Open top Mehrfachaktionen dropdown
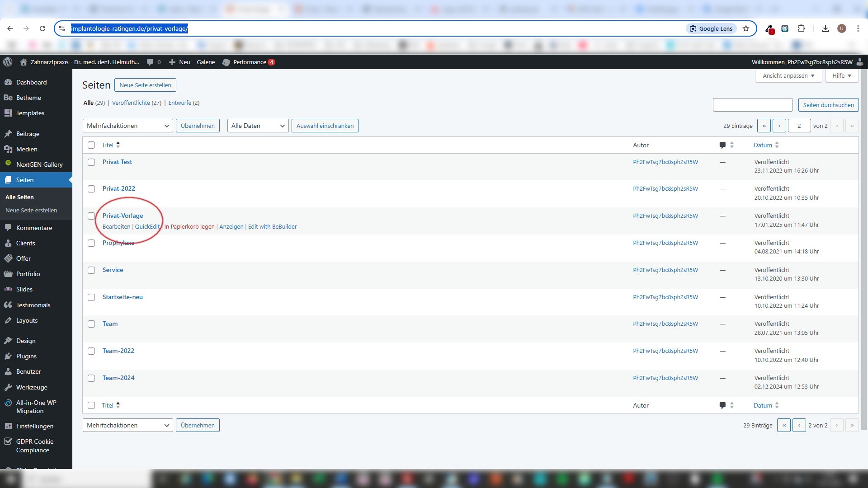This screenshot has width=868, height=488. click(128, 126)
